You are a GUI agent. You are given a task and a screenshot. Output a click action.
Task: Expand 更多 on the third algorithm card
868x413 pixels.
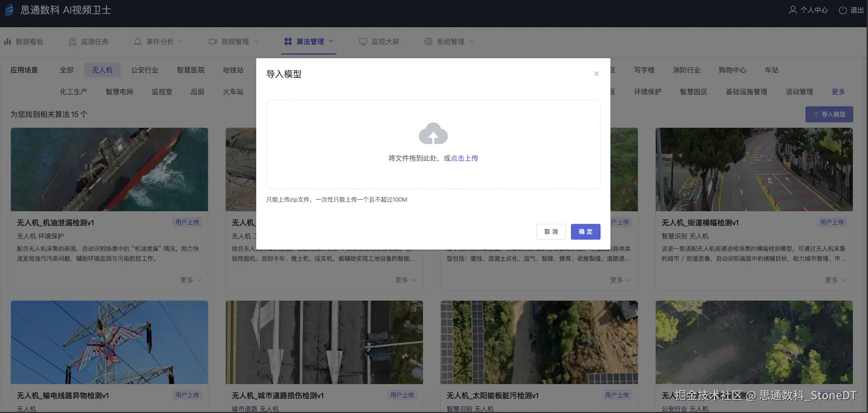click(621, 280)
